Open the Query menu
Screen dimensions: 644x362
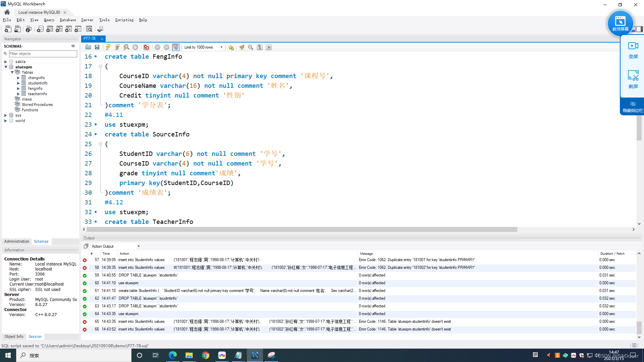click(x=49, y=20)
